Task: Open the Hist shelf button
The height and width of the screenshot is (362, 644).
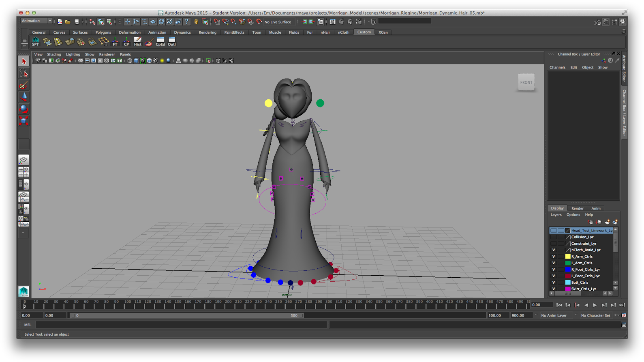Action: click(x=138, y=41)
